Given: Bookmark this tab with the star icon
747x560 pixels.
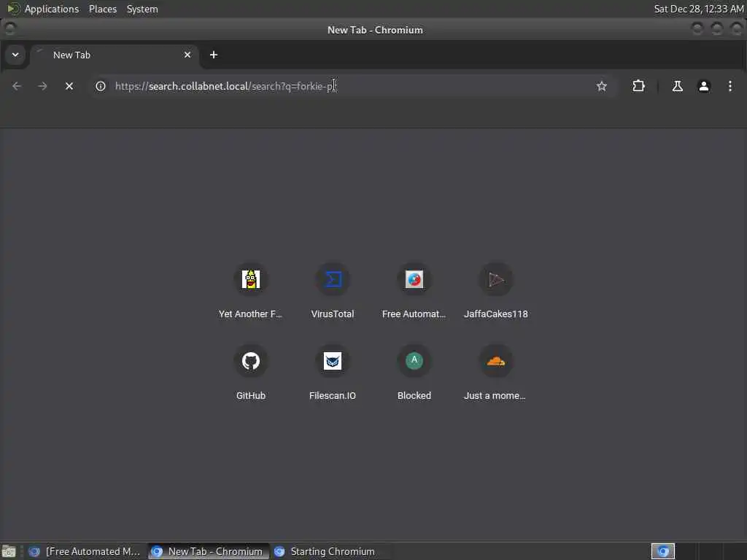Looking at the screenshot, I should click(x=602, y=86).
